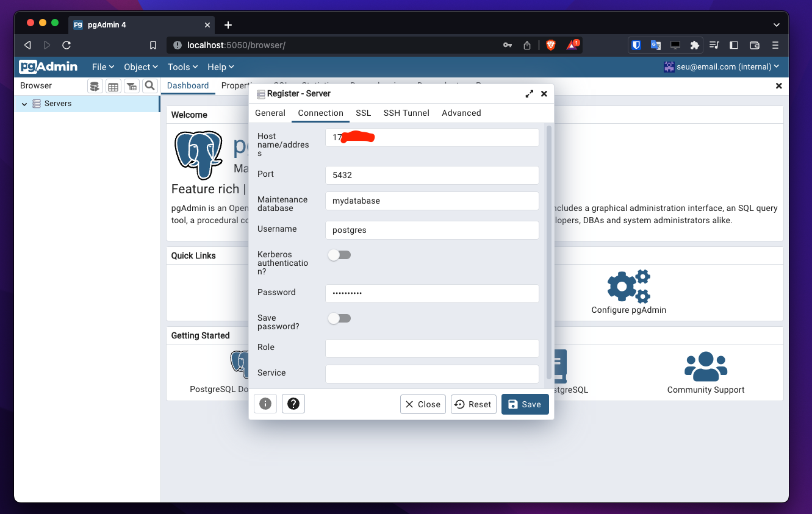
Task: Select the Dashboard tab
Action: click(188, 86)
